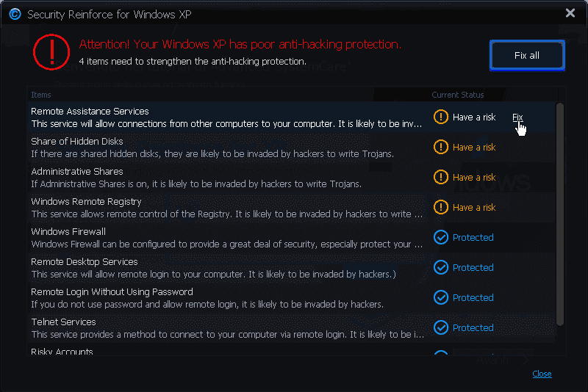Click risk icon for Remote Assistance Services

441,117
